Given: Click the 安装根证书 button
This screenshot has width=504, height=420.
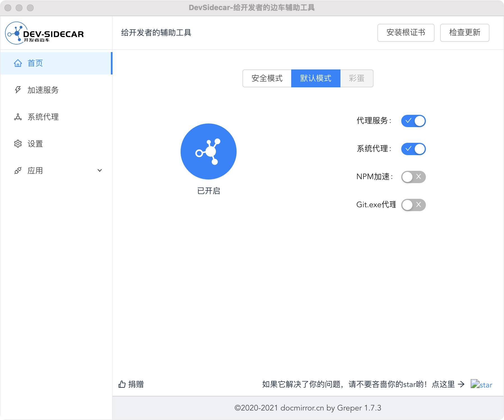Looking at the screenshot, I should [x=406, y=33].
